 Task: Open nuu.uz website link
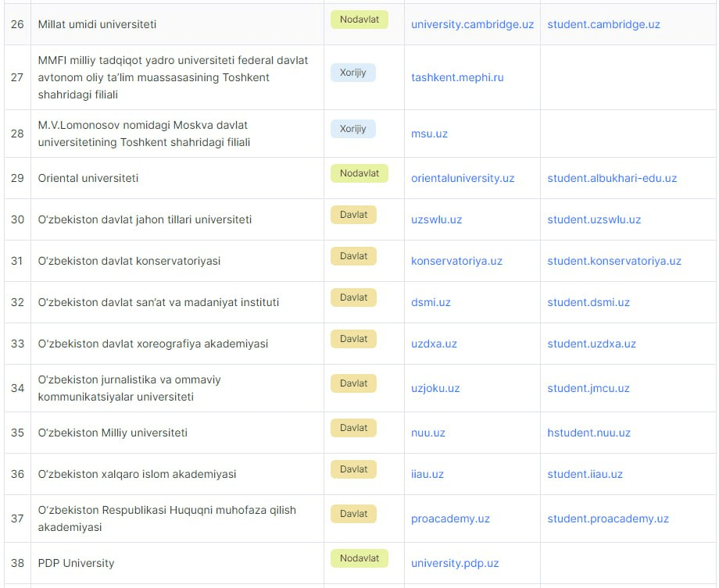tap(427, 433)
